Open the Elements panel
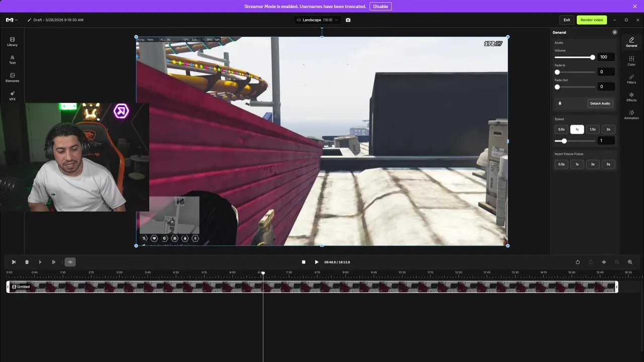Viewport: 644px width, 362px height. pyautogui.click(x=12, y=77)
